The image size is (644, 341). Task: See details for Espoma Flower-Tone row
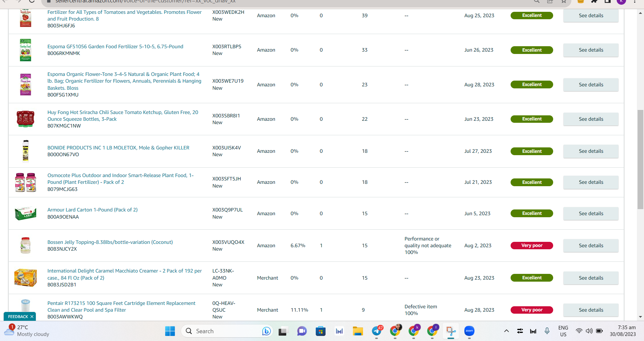(591, 85)
